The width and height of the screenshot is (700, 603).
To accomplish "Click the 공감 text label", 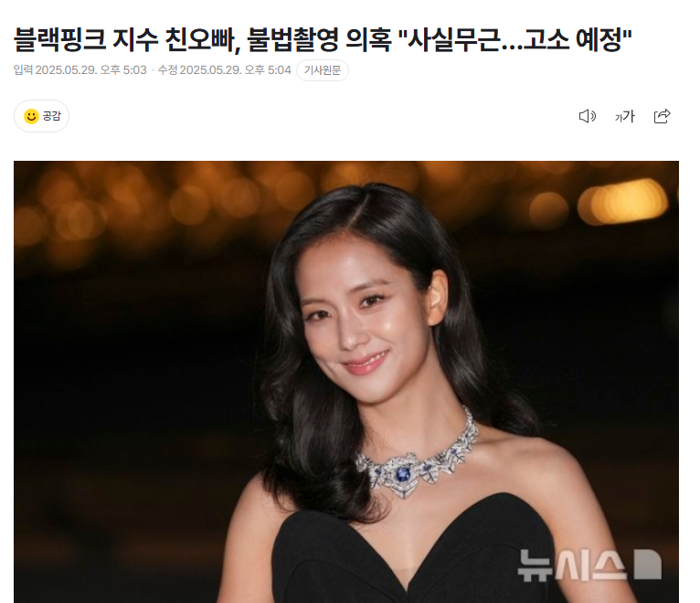I will tap(51, 116).
